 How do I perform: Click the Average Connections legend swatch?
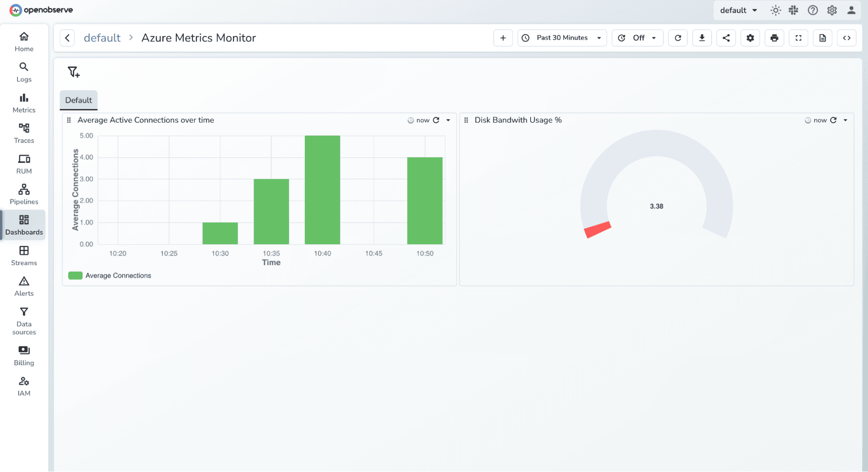75,275
